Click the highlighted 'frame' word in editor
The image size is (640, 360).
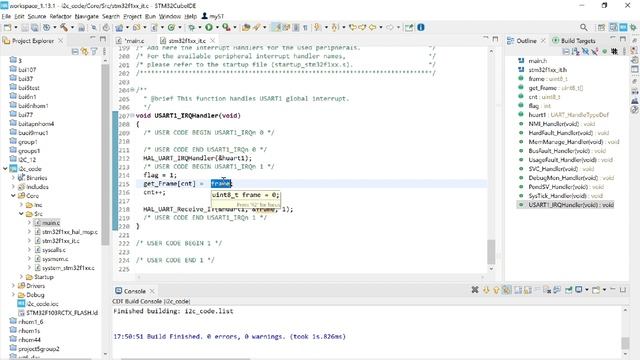(221, 184)
